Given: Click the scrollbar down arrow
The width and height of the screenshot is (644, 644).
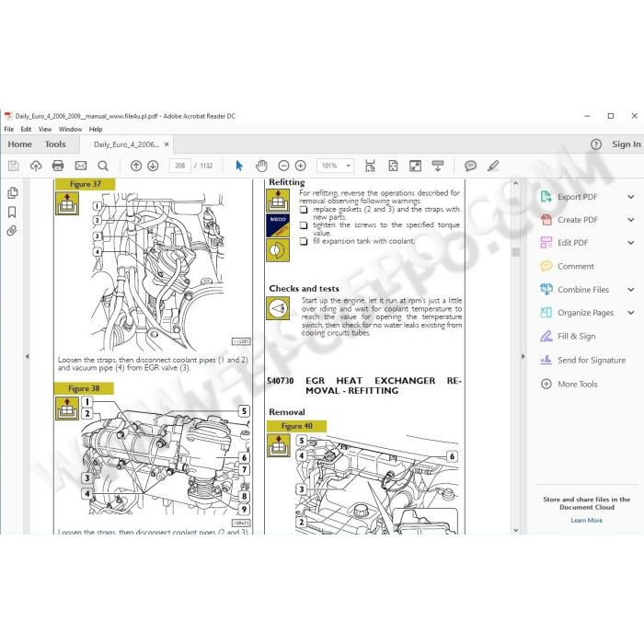Looking at the screenshot, I should click(516, 530).
